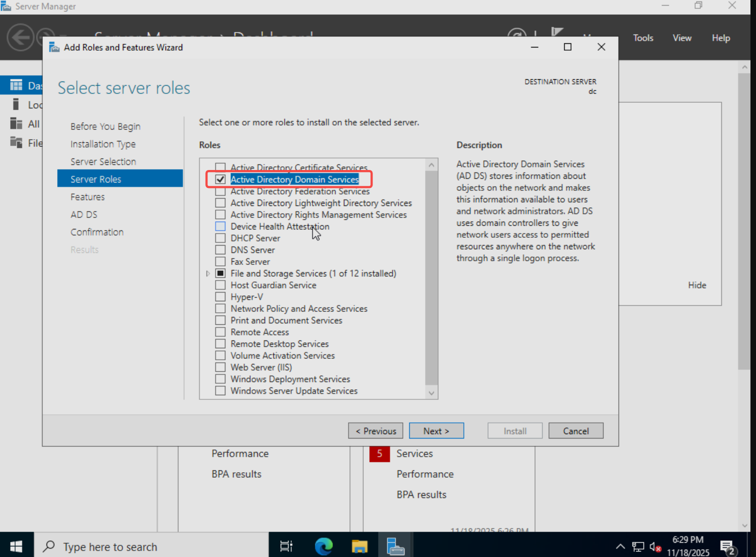Click Server Manager back arrow icon
Image resolution: width=756 pixels, height=557 pixels.
point(20,37)
